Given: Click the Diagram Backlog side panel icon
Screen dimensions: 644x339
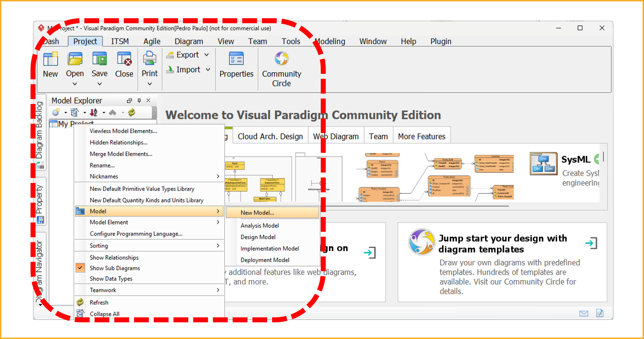Looking at the screenshot, I should pyautogui.click(x=40, y=165).
